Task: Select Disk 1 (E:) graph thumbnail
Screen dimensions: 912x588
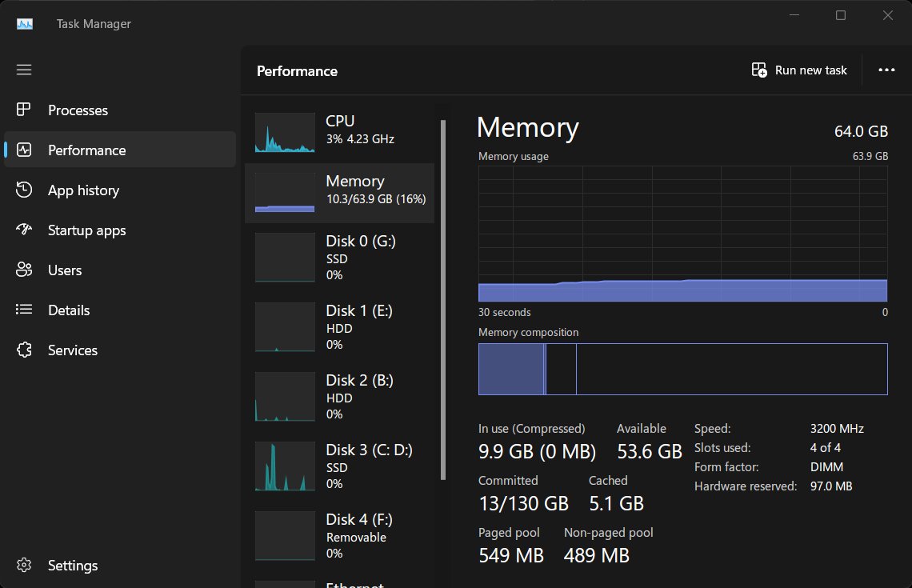Action: [285, 327]
